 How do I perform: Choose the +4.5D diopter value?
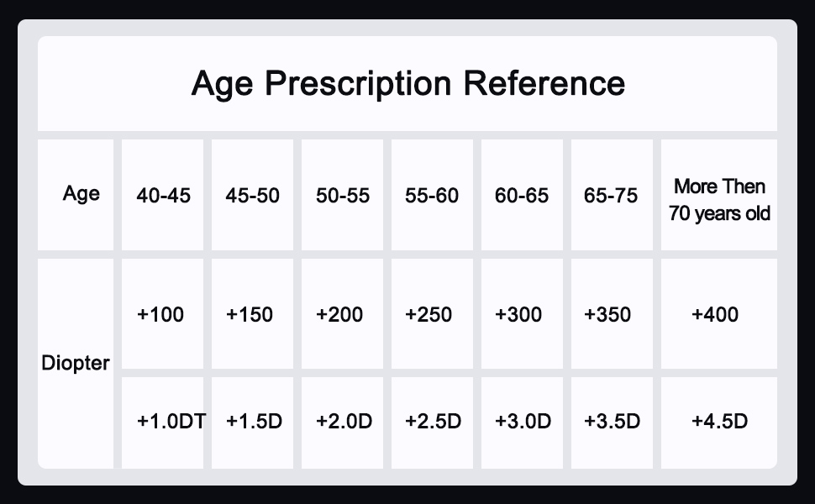pos(719,421)
